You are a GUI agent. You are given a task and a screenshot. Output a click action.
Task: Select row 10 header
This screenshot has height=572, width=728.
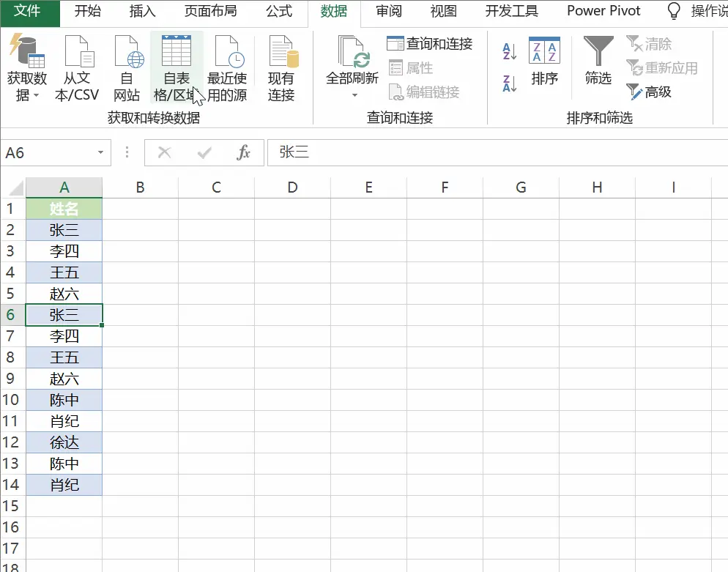point(12,400)
